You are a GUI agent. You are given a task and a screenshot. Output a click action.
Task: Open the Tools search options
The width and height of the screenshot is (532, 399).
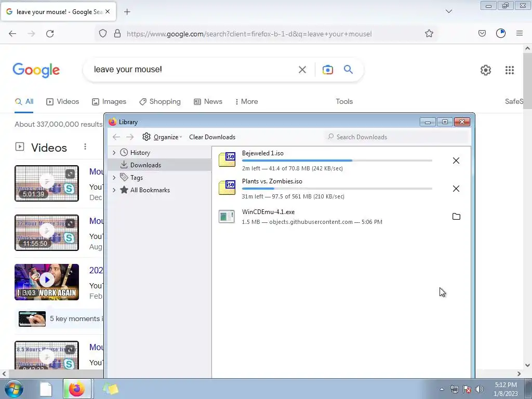[x=344, y=102]
